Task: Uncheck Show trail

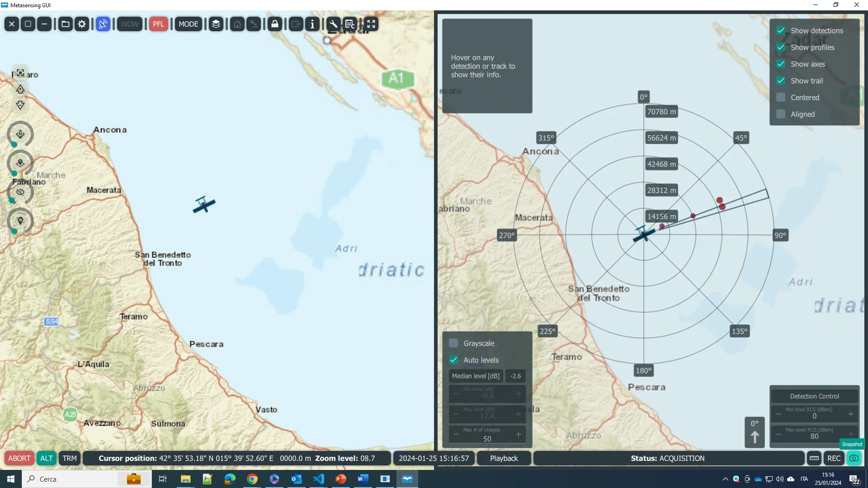Action: 781,81
